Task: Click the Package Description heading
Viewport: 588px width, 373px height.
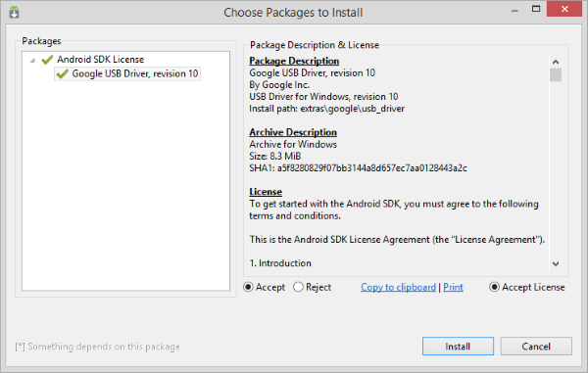Action: click(x=294, y=61)
